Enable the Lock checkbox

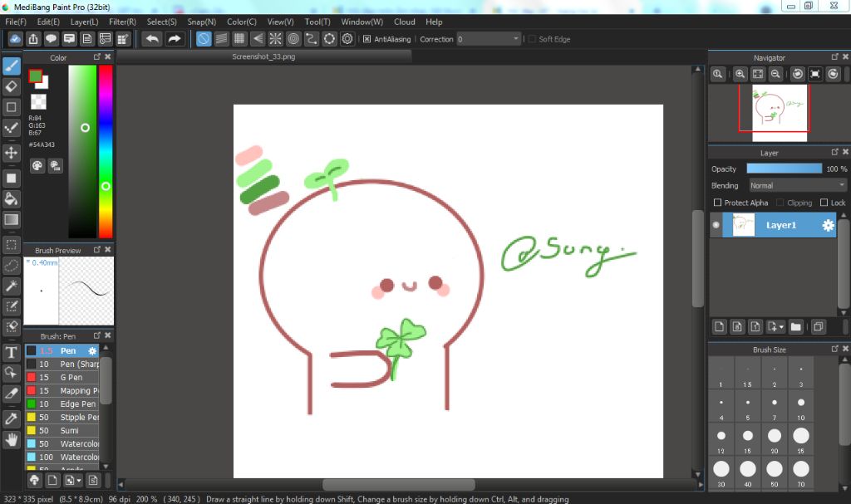[x=824, y=203]
